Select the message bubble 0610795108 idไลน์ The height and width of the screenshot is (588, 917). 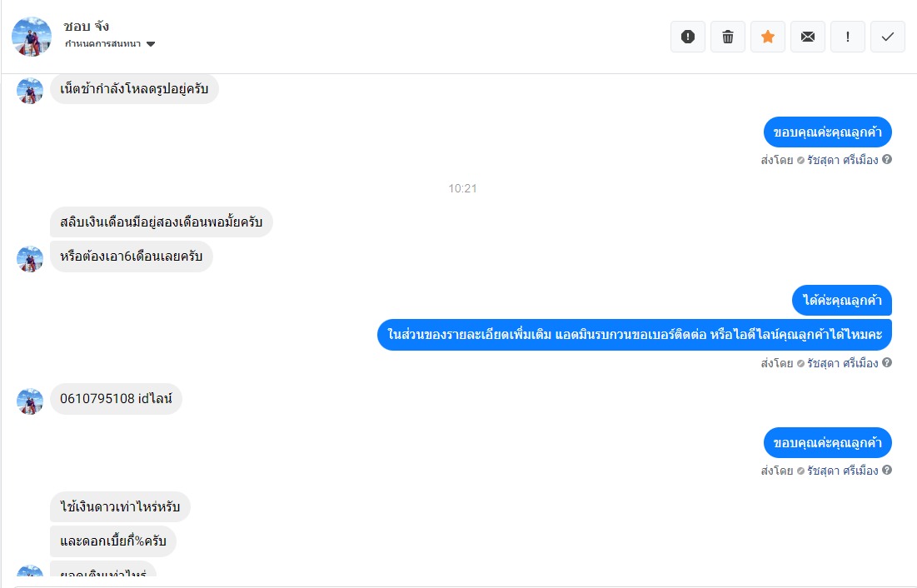(x=116, y=399)
